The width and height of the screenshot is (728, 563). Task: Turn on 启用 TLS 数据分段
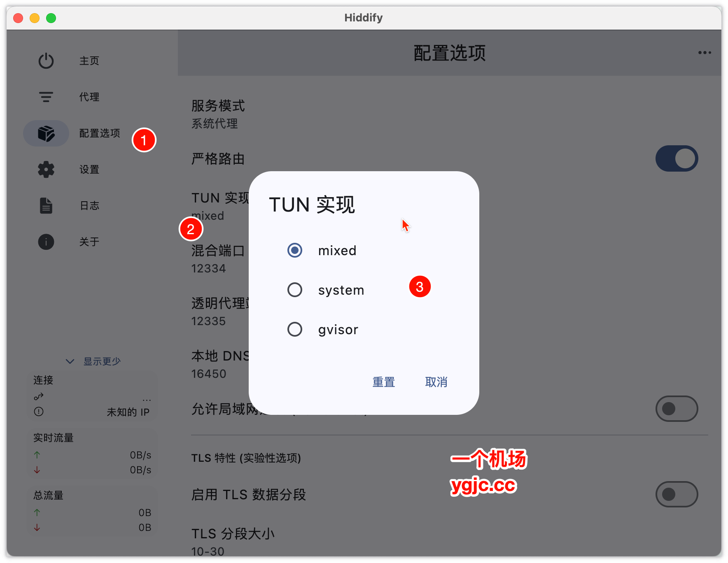[677, 494]
